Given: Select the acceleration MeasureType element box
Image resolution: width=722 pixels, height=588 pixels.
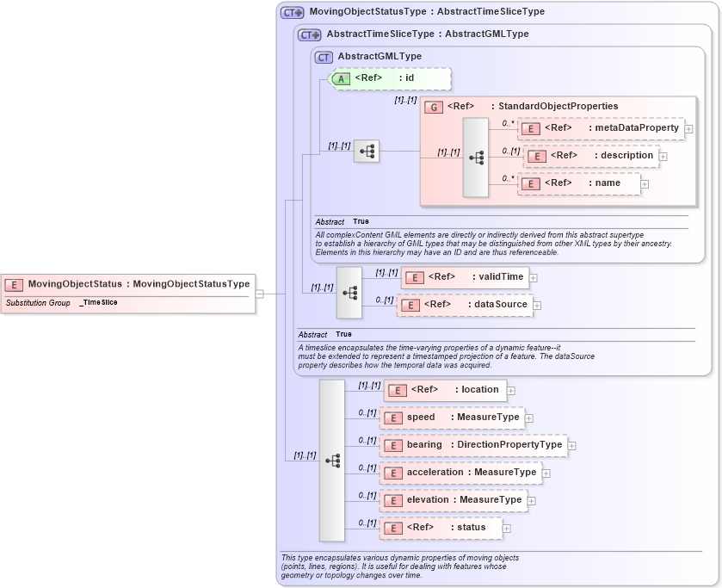Looking at the screenshot, I should tap(461, 473).
